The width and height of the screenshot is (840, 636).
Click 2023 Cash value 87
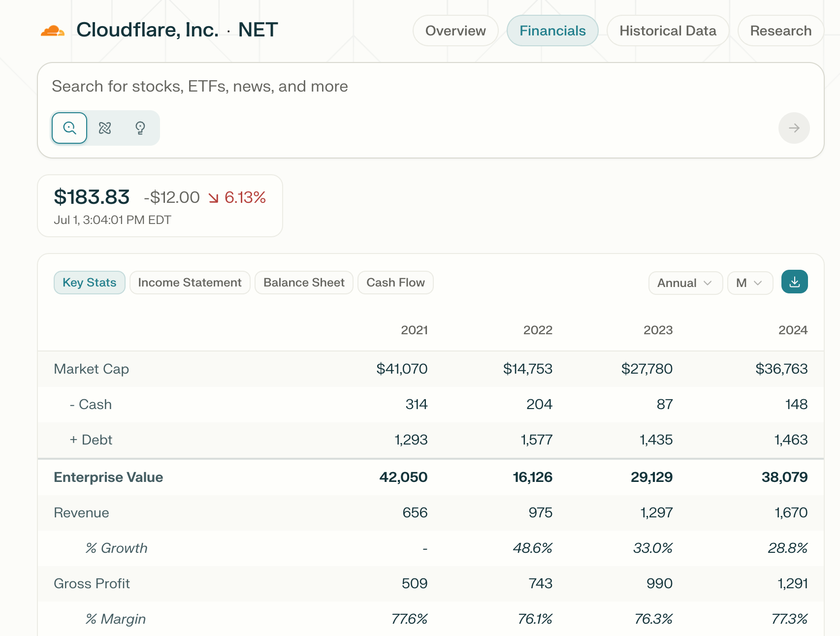tap(665, 405)
